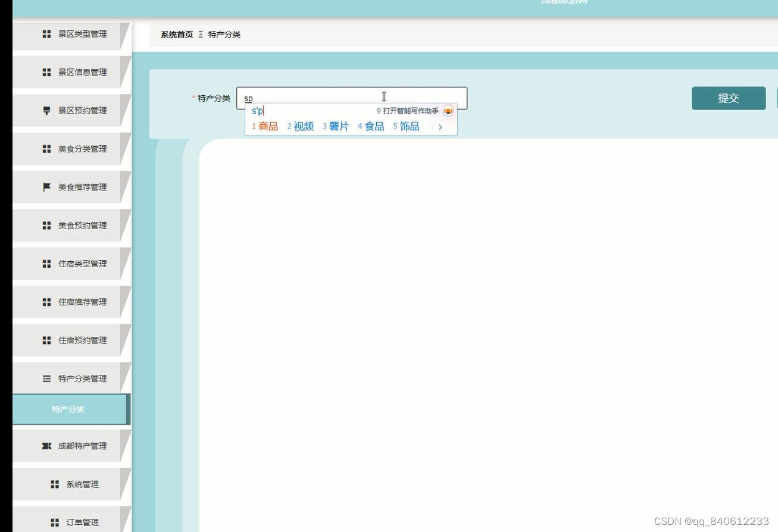Open 景区信息管理 menu
Viewport: 778px width, 532px height.
point(71,72)
